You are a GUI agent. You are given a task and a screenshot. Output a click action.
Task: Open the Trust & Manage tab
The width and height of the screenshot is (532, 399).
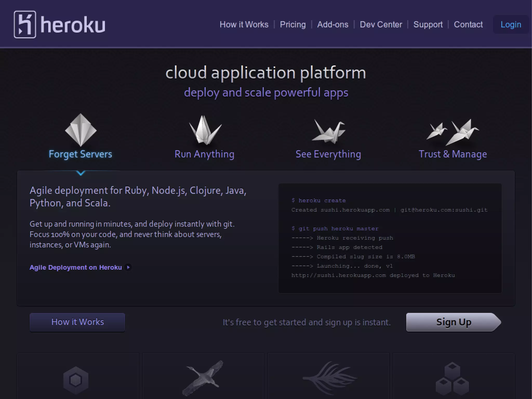click(x=453, y=154)
